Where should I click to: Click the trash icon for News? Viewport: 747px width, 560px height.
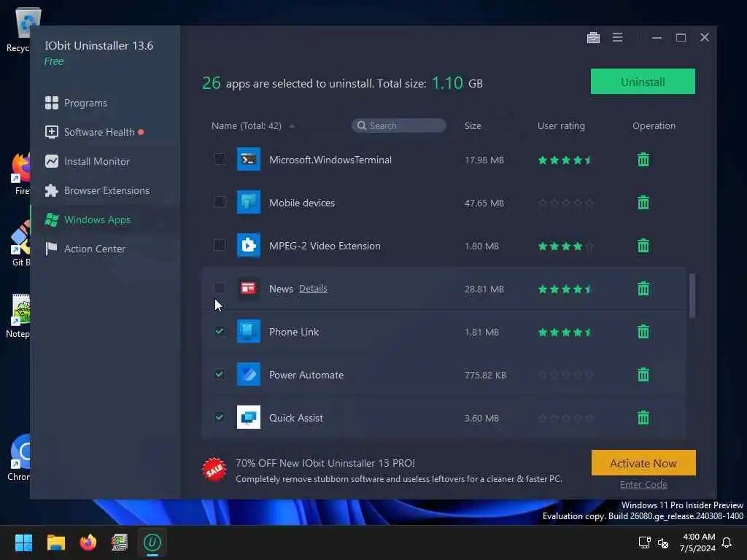pos(643,289)
